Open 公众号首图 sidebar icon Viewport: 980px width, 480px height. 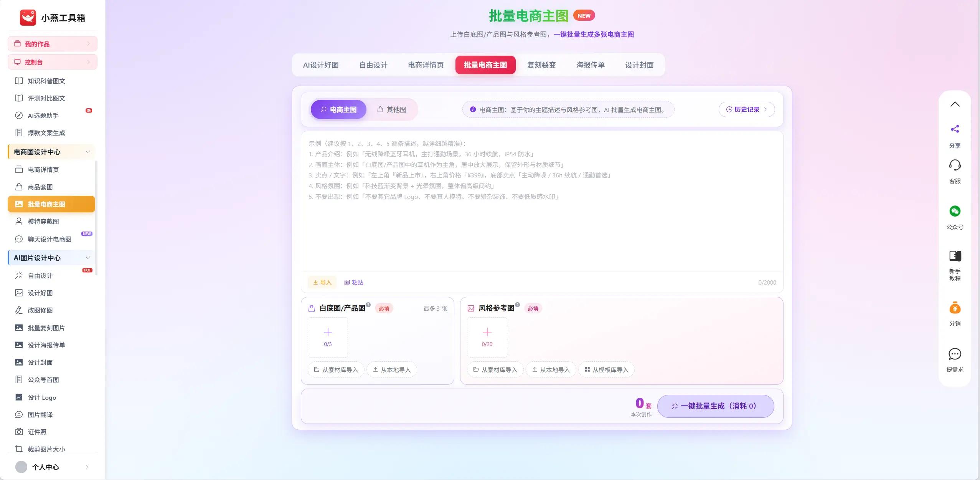click(x=19, y=380)
